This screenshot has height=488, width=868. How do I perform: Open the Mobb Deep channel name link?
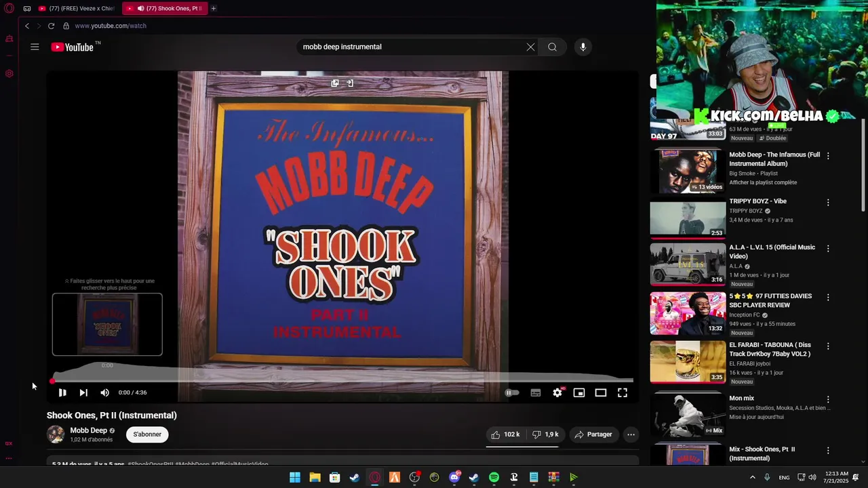pos(89,430)
